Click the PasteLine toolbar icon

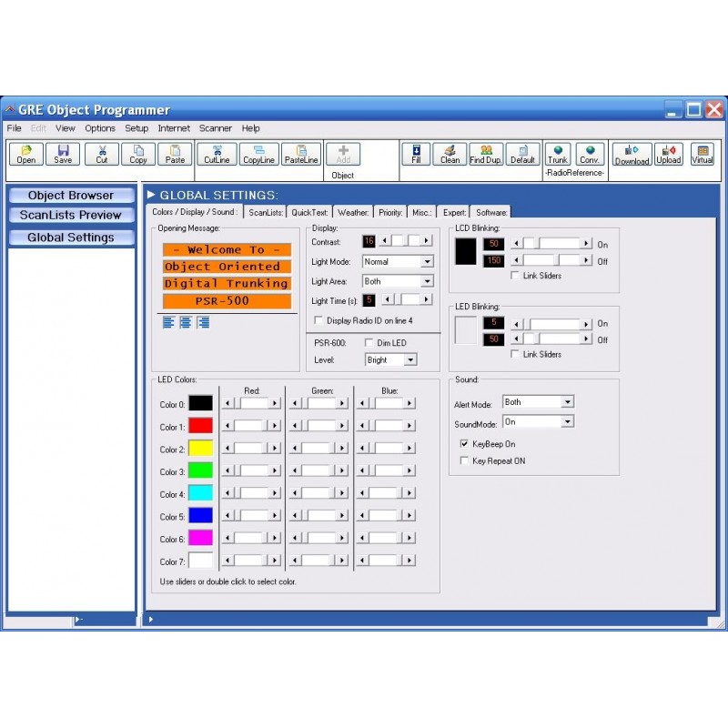click(x=301, y=155)
